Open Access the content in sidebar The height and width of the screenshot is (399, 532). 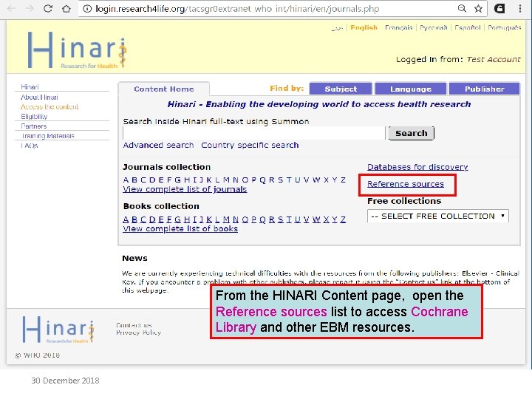pyautogui.click(x=50, y=106)
